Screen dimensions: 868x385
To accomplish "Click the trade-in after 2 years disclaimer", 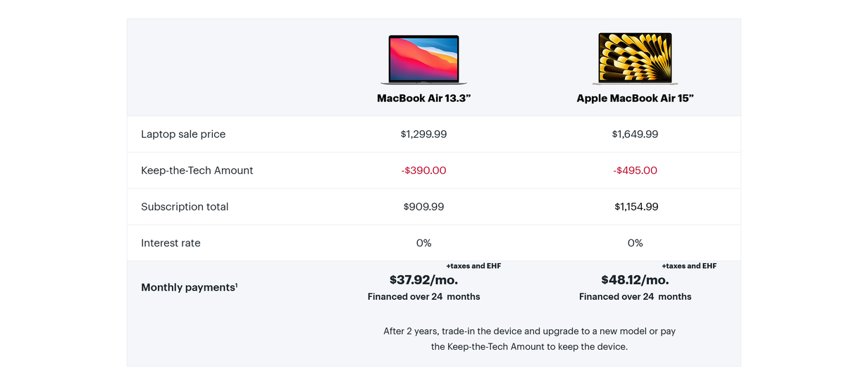I will 529,339.
